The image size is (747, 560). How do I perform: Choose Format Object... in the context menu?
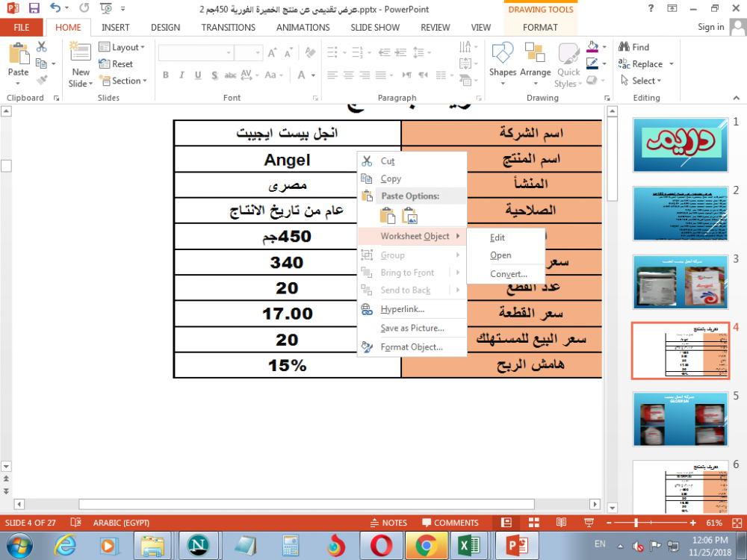pyautogui.click(x=412, y=347)
